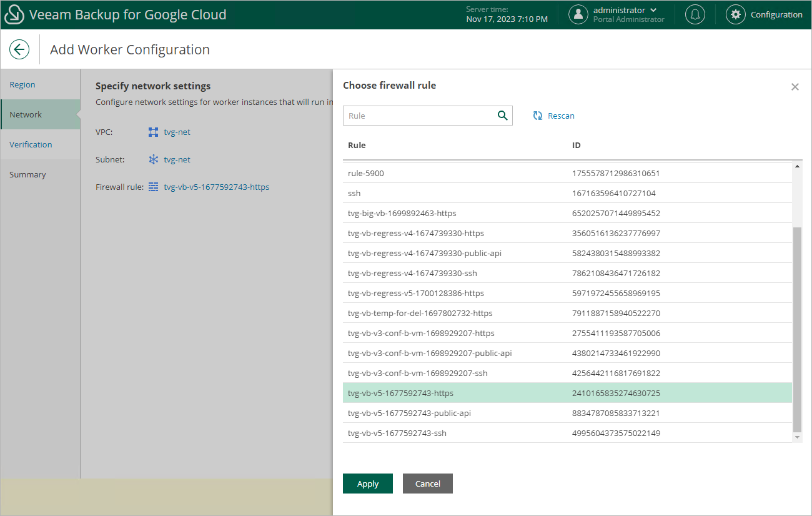812x516 pixels.
Task: Click ID 4995604373575022149
Action: tap(616, 433)
